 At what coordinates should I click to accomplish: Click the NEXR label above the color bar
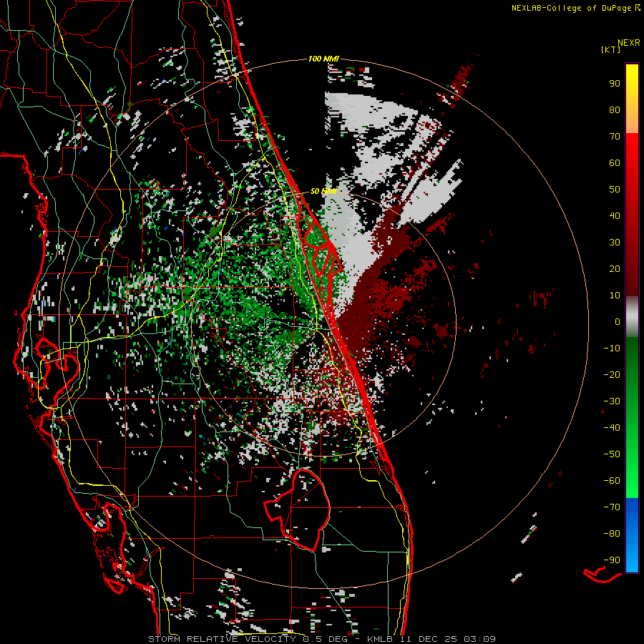[x=629, y=43]
